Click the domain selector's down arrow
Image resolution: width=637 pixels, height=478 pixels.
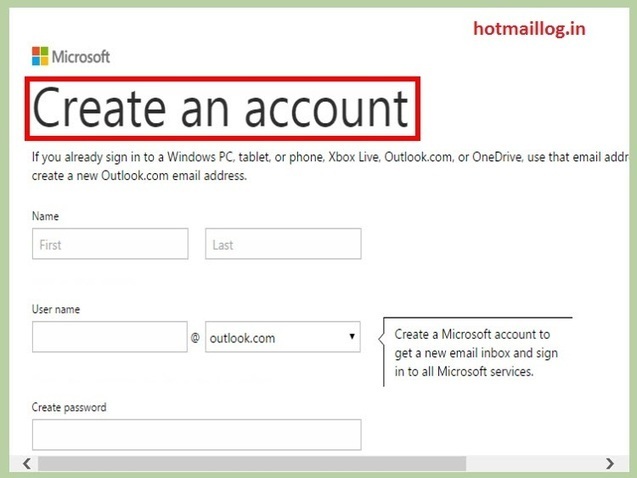coord(352,337)
